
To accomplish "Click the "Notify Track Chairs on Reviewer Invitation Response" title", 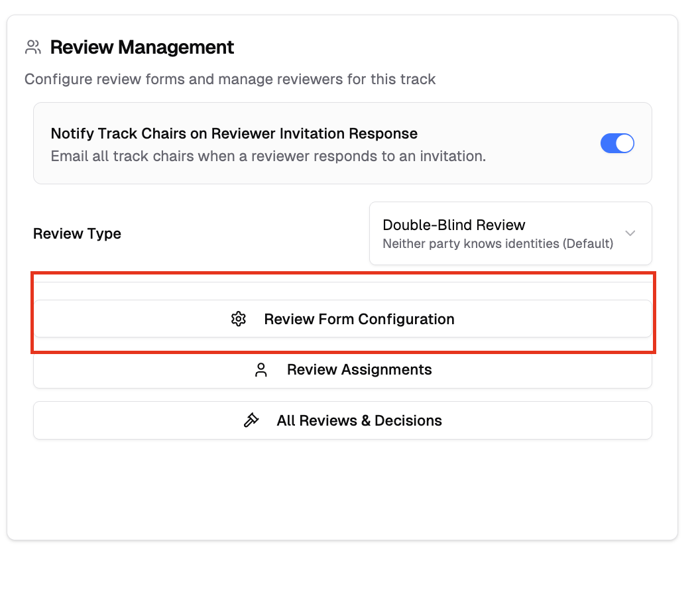I will point(234,133).
